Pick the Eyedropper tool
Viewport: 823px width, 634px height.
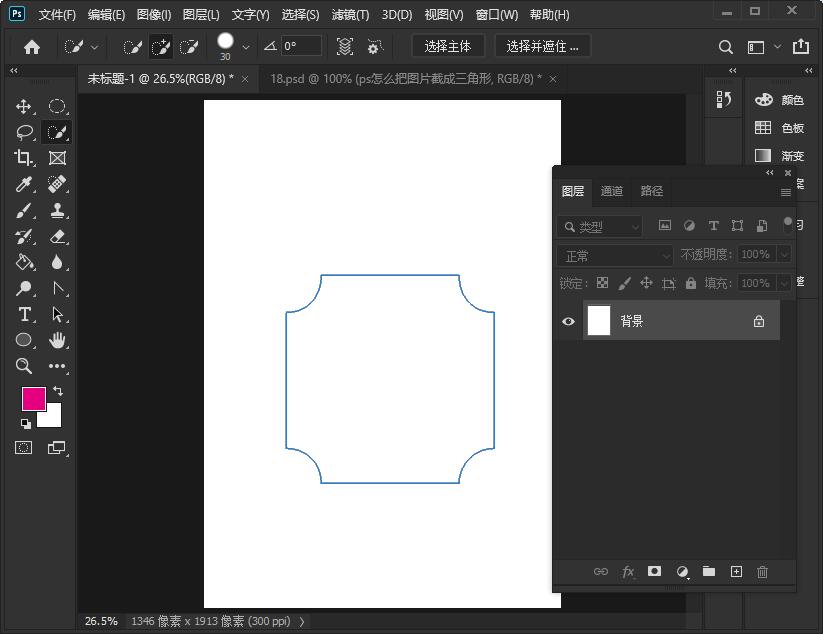click(24, 184)
